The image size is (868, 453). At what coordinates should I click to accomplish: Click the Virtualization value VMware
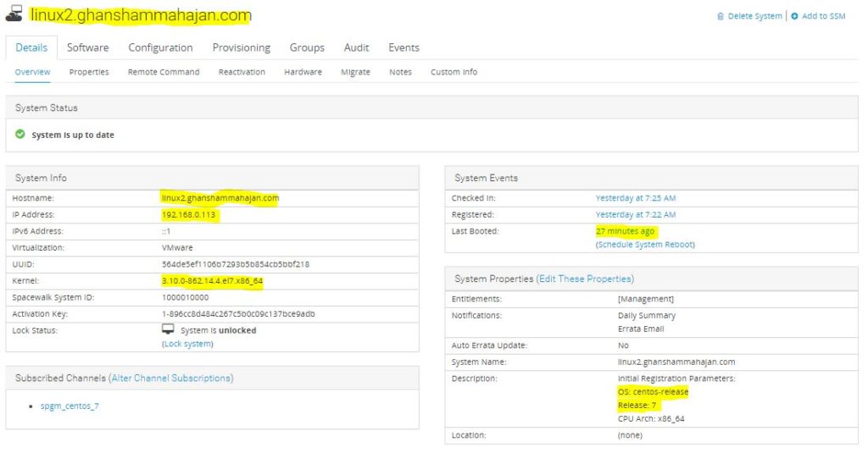pos(177,248)
